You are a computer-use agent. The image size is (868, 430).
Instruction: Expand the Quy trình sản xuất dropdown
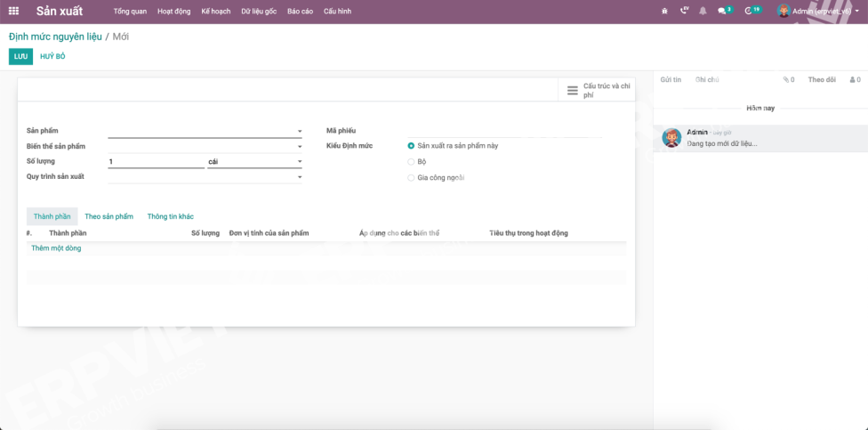300,177
